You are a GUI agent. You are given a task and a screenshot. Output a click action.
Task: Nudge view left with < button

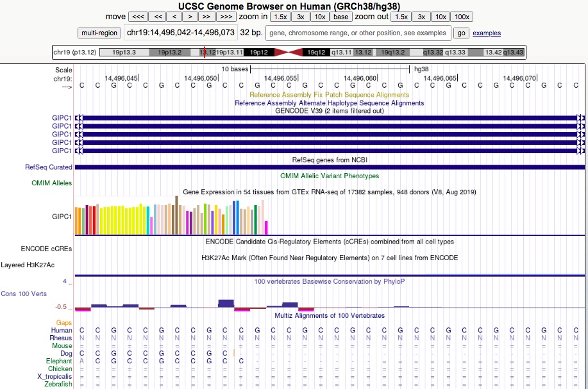pyautogui.click(x=174, y=17)
